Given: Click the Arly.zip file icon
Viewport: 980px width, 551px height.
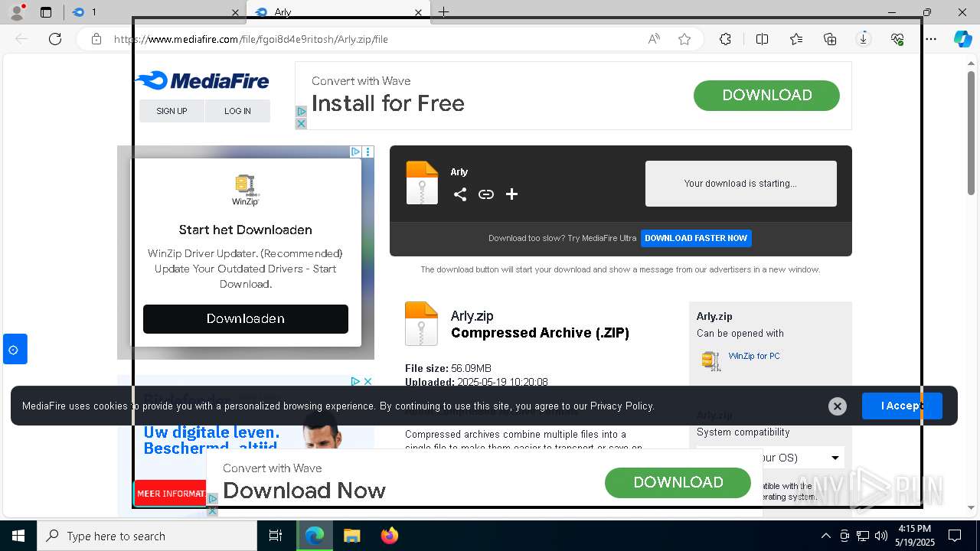Looking at the screenshot, I should 421,324.
